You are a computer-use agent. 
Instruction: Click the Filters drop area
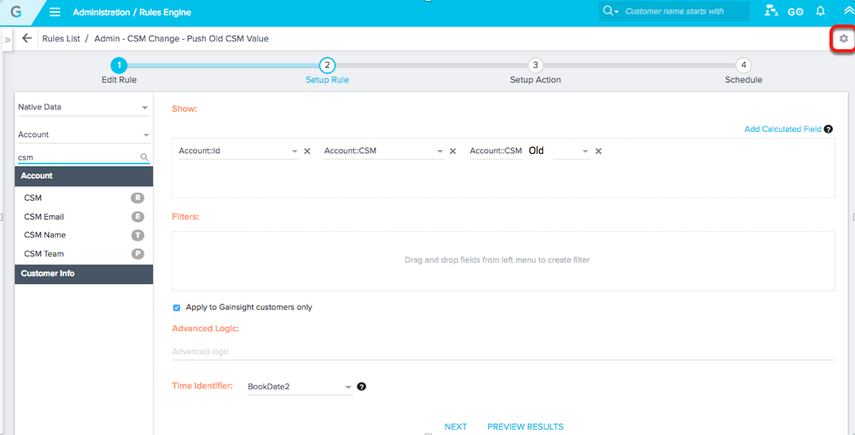click(503, 261)
